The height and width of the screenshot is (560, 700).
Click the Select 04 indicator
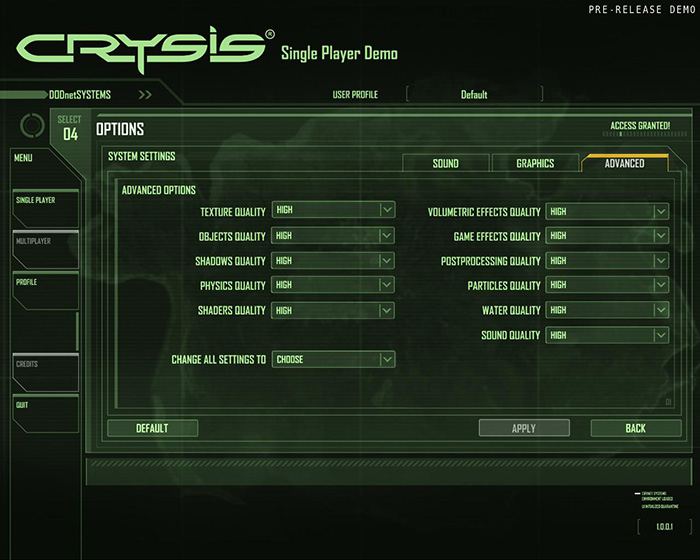70,128
